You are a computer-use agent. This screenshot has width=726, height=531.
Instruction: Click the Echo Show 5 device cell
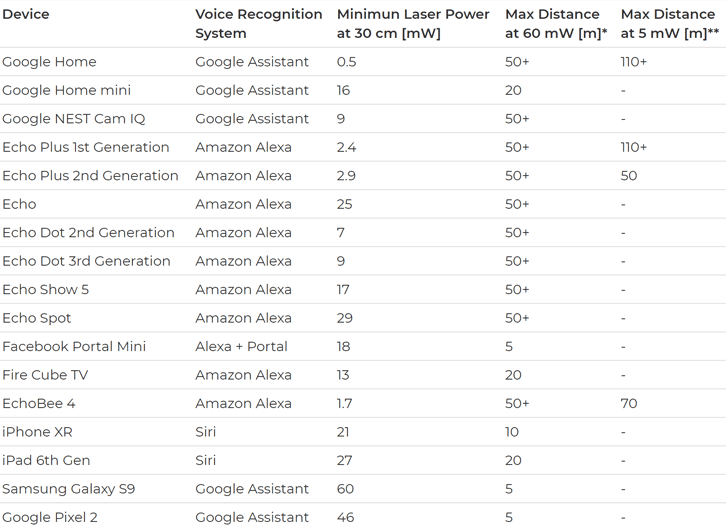pyautogui.click(x=45, y=290)
